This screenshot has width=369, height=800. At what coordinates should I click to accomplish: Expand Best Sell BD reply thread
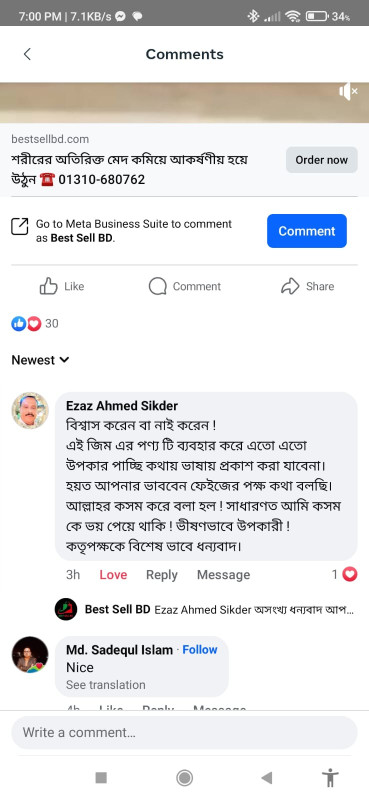pos(204,609)
